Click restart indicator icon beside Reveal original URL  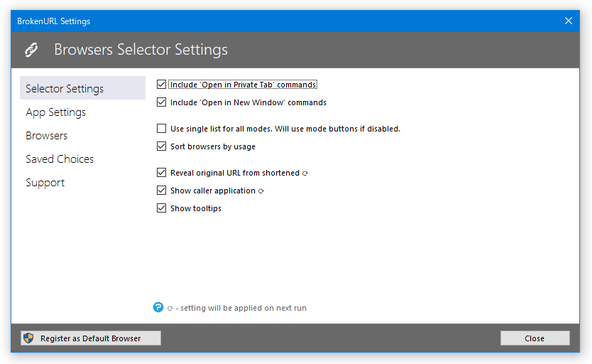tap(305, 173)
